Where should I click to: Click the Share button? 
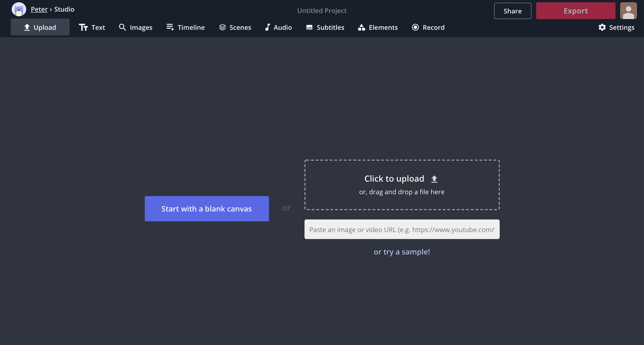[512, 11]
